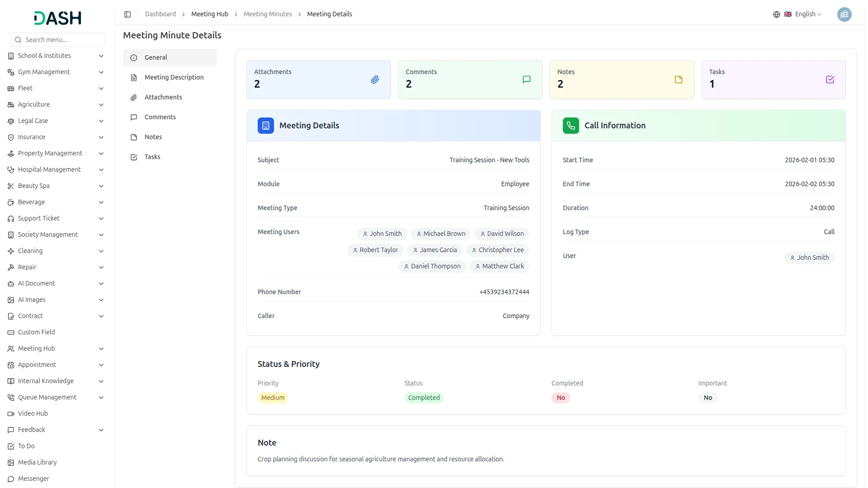Click the globe language icon

click(776, 14)
